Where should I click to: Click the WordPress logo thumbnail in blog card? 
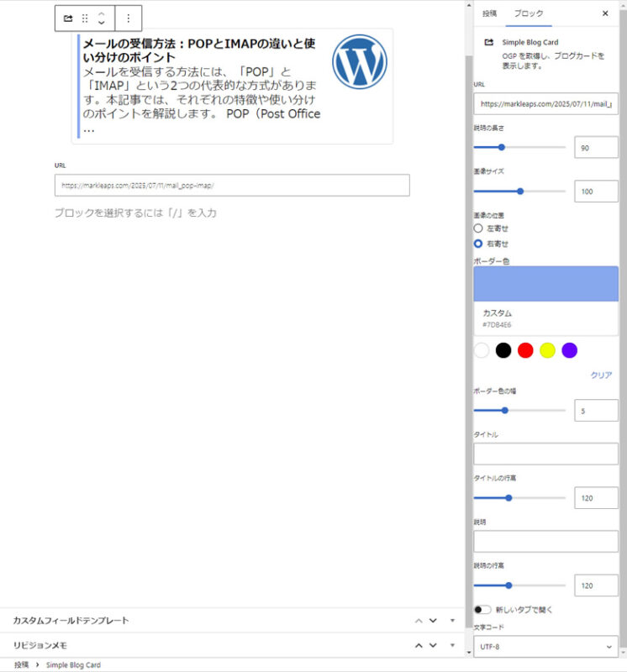point(359,61)
